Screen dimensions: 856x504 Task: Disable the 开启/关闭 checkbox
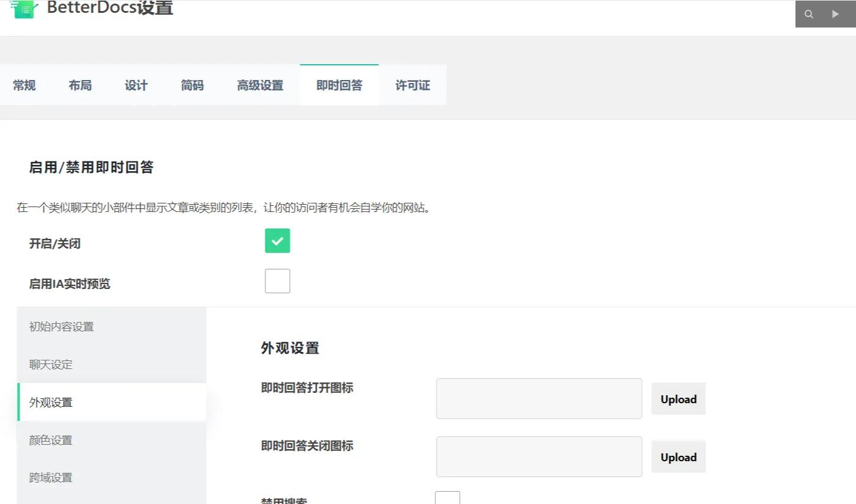(x=278, y=241)
